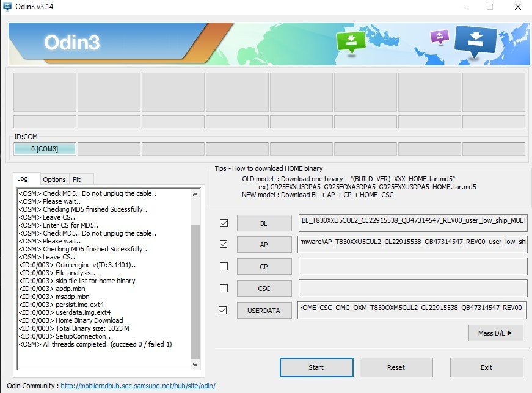Select the 0:[COM3] ID:COM port box

click(x=45, y=149)
